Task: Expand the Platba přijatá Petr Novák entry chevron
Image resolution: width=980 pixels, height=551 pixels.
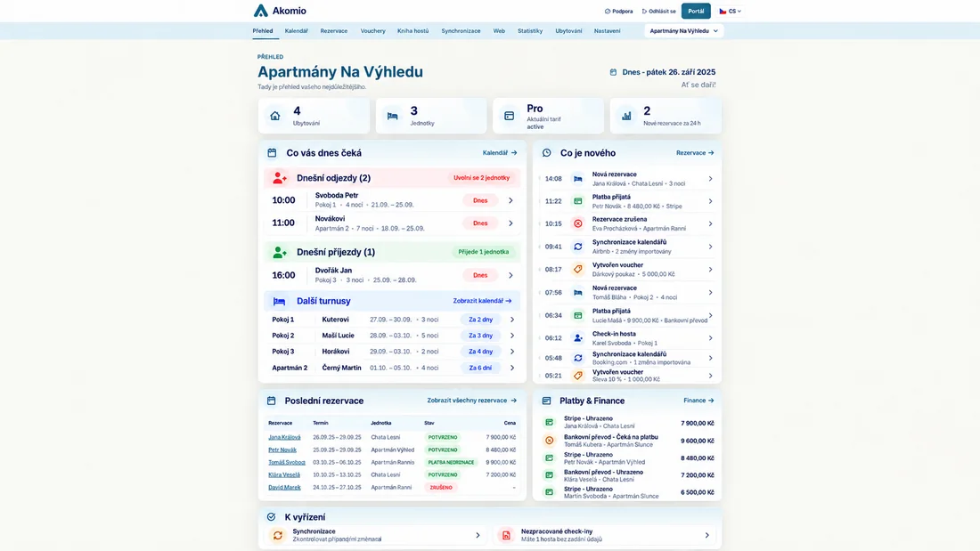Action: coord(711,201)
